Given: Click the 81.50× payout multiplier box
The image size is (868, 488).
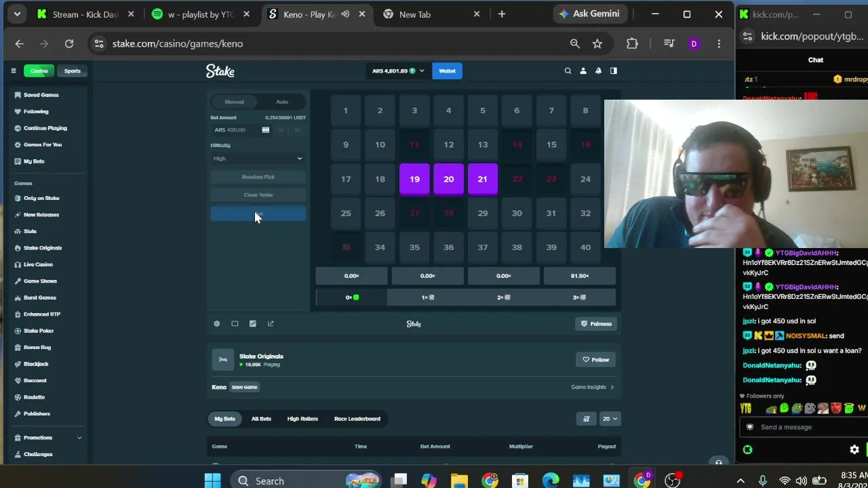Looking at the screenshot, I should (580, 276).
